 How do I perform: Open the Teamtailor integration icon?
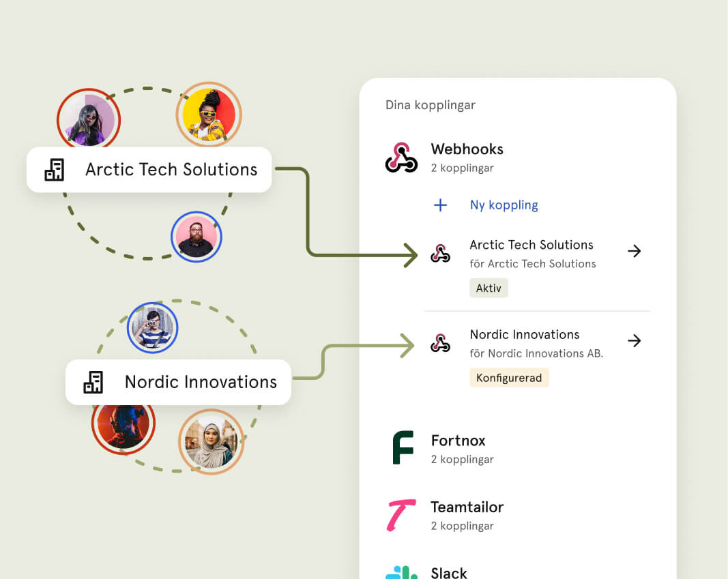pyautogui.click(x=401, y=515)
